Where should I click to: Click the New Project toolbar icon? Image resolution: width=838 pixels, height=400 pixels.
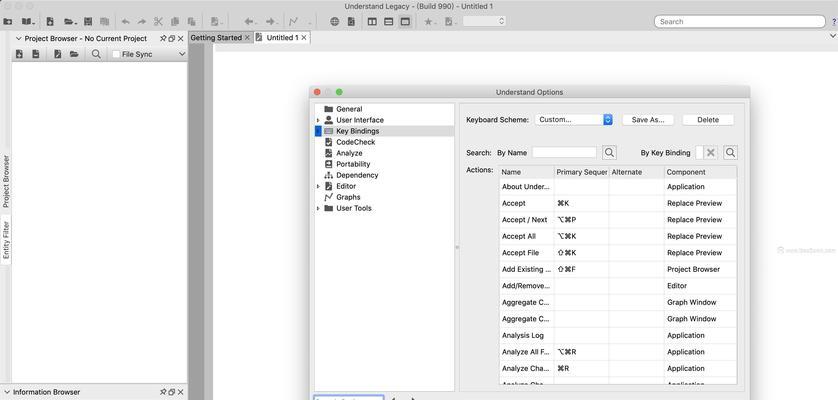click(7, 22)
